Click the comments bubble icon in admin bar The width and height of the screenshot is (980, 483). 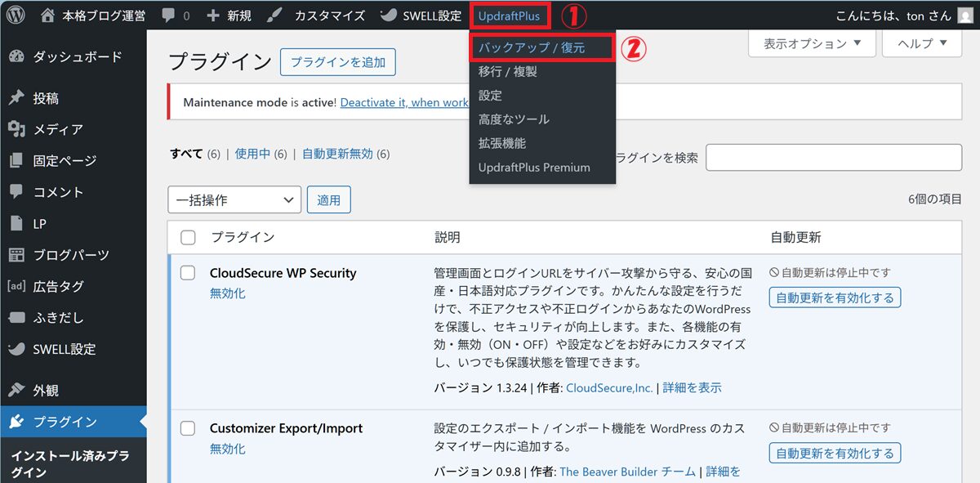(x=168, y=16)
